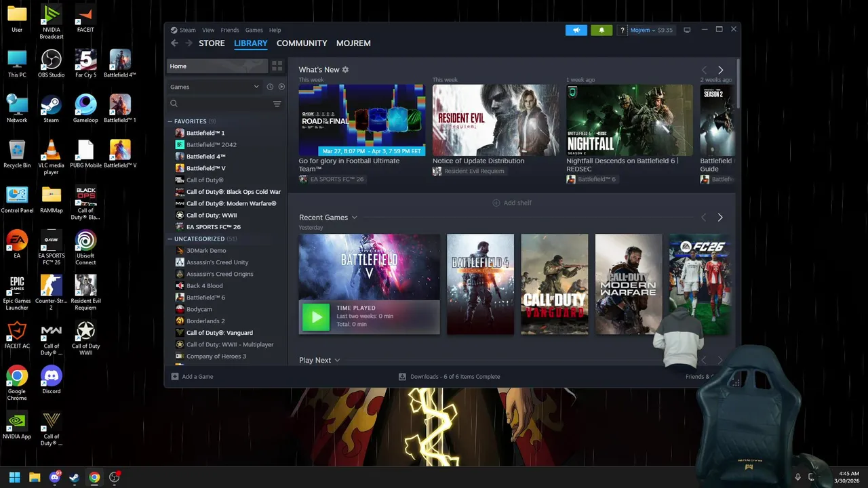Click wallet balance $9.35
This screenshot has width=868, height=488.
pyautogui.click(x=665, y=30)
